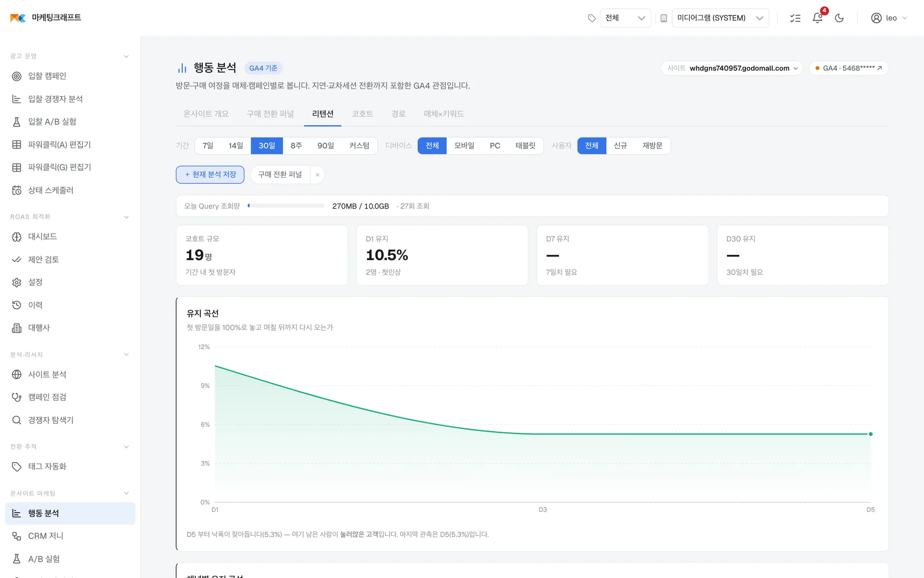Viewport: 924px width, 578px height.
Task: Click the 상태 스케줄러 calendar icon
Action: [x=16, y=191]
